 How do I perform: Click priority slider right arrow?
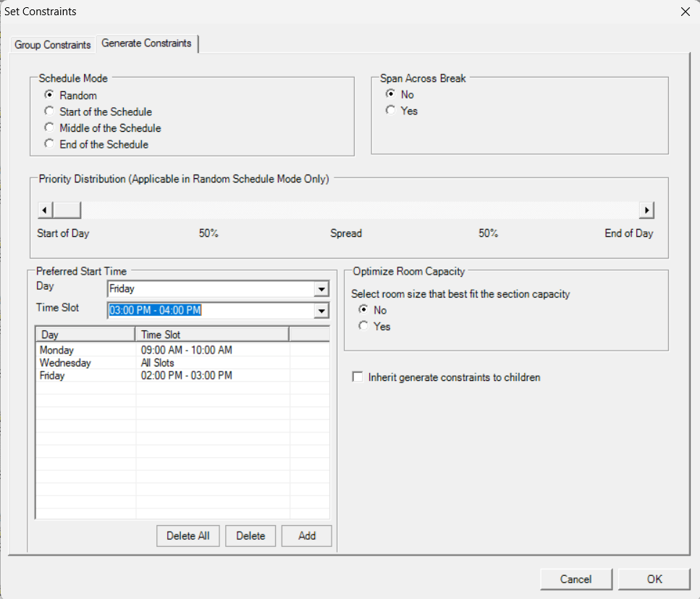coord(646,210)
